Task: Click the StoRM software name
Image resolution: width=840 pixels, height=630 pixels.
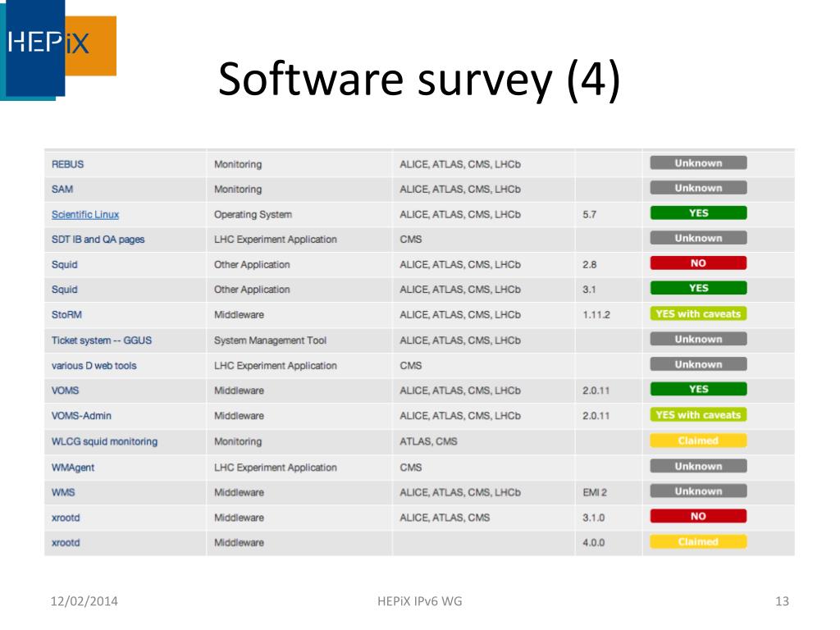Action: click(x=66, y=314)
